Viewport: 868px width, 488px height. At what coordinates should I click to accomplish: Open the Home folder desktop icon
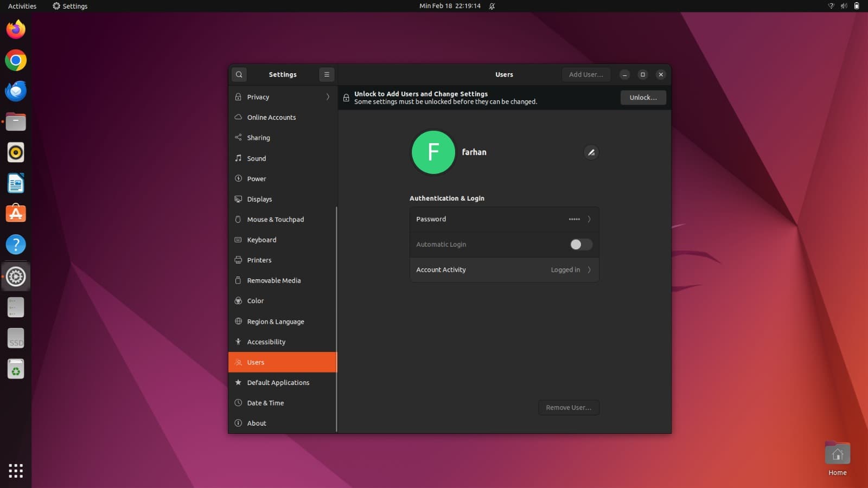(837, 454)
